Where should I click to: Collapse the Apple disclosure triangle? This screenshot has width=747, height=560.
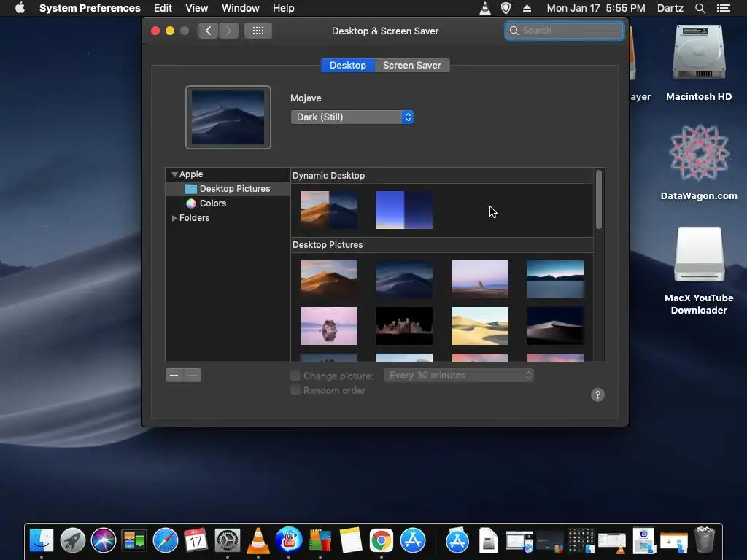click(174, 174)
